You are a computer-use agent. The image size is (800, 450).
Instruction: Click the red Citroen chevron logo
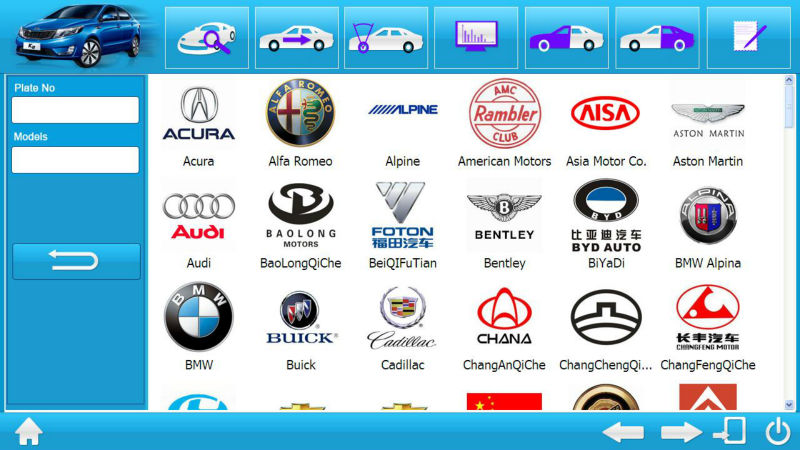click(x=708, y=397)
